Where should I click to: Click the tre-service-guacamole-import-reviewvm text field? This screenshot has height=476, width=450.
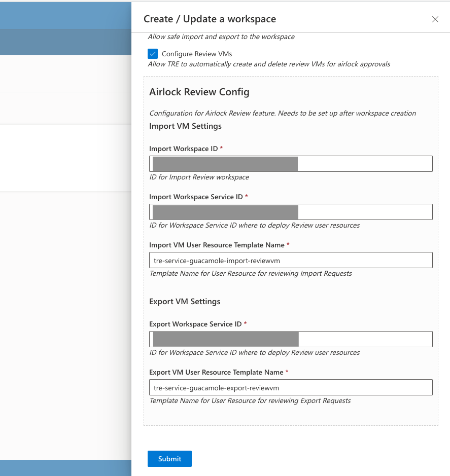291,260
